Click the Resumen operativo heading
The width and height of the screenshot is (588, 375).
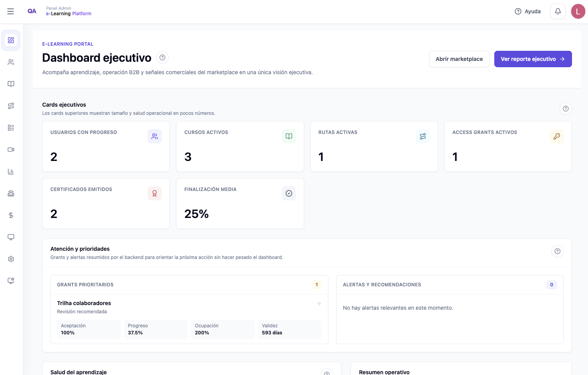point(384,372)
